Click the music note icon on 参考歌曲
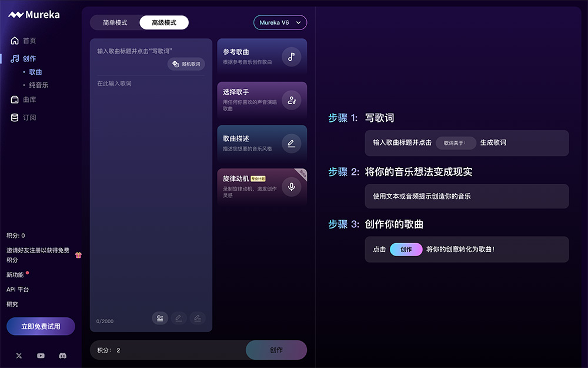 coord(292,57)
